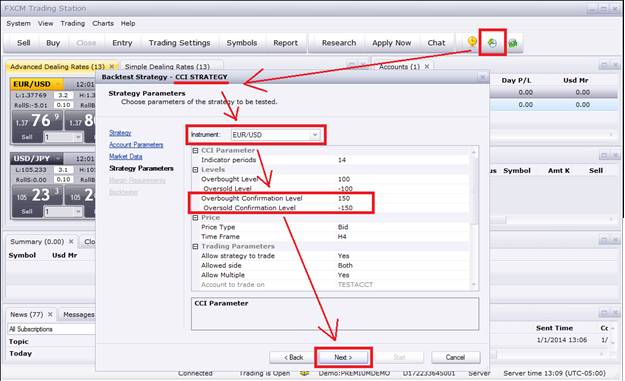
Task: Open Trading Settings from the toolbar
Action: tap(179, 43)
